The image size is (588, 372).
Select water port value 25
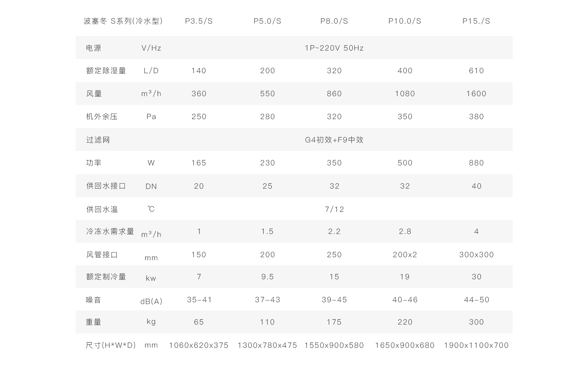(267, 186)
